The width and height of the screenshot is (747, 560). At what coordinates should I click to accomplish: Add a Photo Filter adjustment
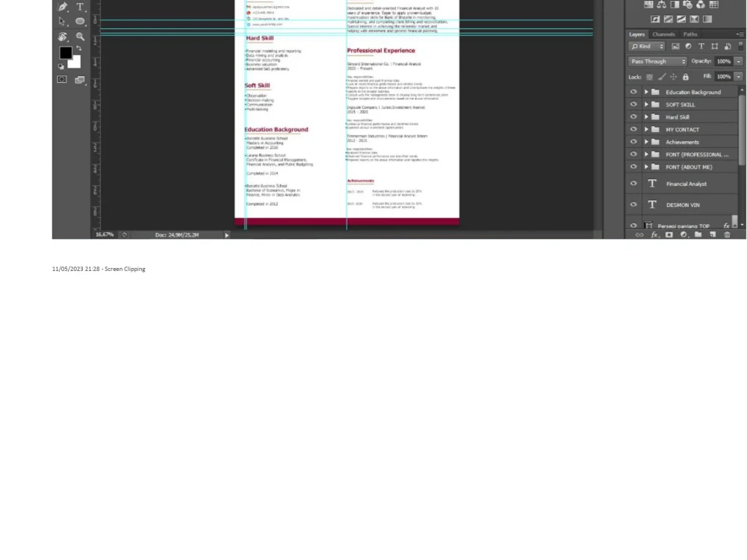pyautogui.click(x=687, y=4)
